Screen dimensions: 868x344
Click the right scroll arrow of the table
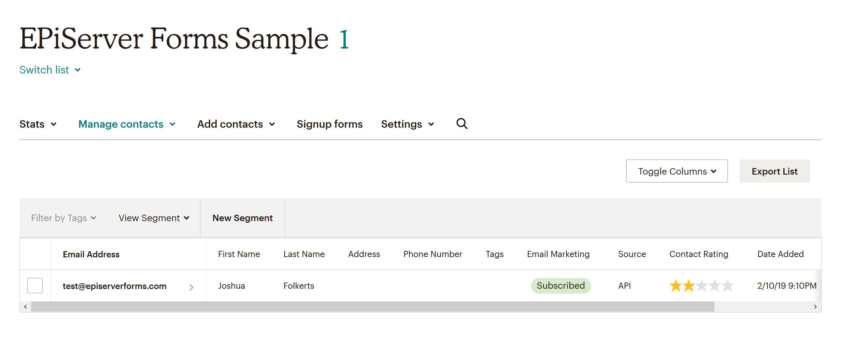815,306
